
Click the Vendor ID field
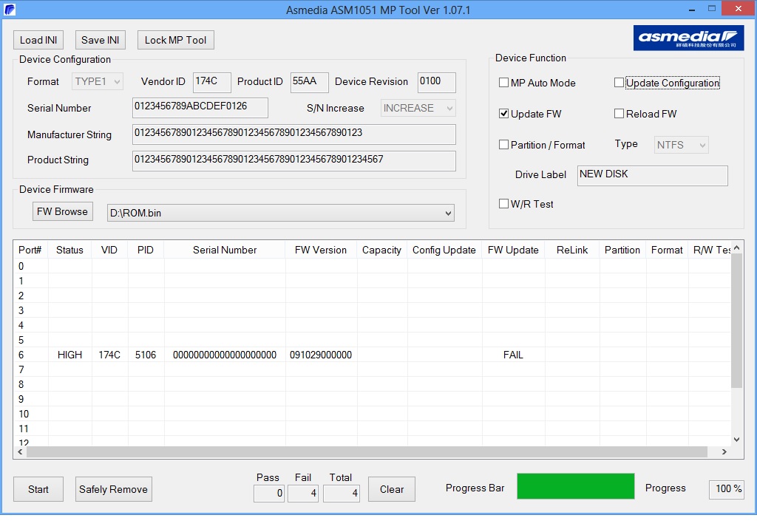[x=211, y=82]
